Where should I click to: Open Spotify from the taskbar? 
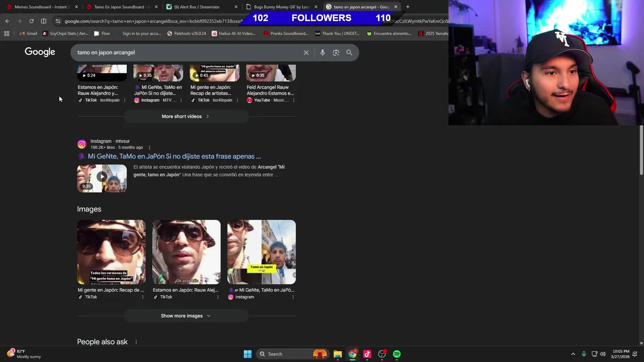[396, 354]
